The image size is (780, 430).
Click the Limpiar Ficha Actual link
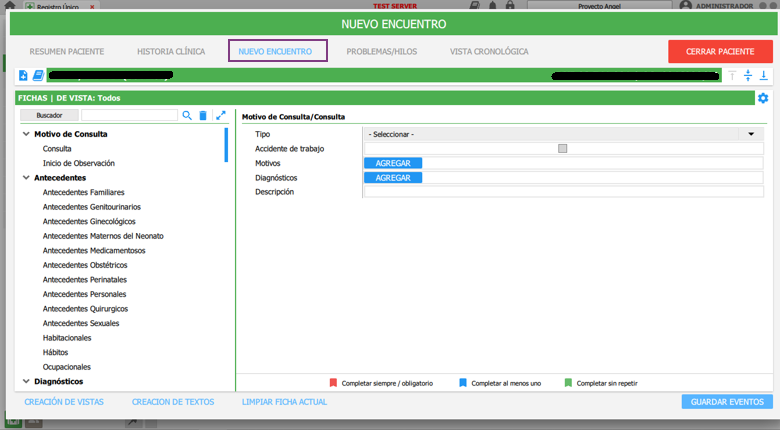(x=285, y=402)
